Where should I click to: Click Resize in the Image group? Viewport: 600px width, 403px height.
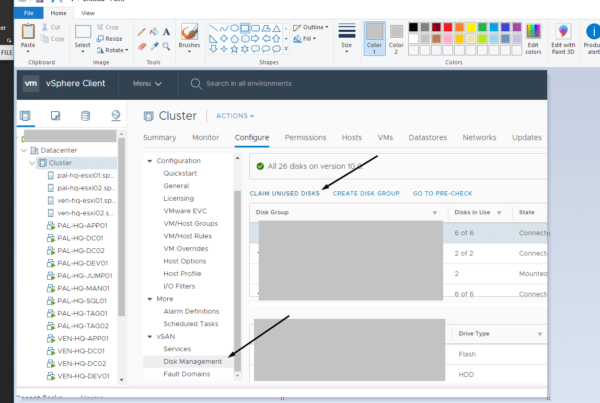point(109,39)
